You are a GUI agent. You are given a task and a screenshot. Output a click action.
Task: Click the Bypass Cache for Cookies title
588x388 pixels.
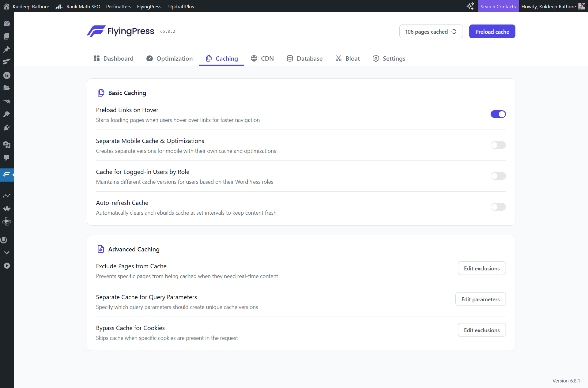click(x=130, y=328)
